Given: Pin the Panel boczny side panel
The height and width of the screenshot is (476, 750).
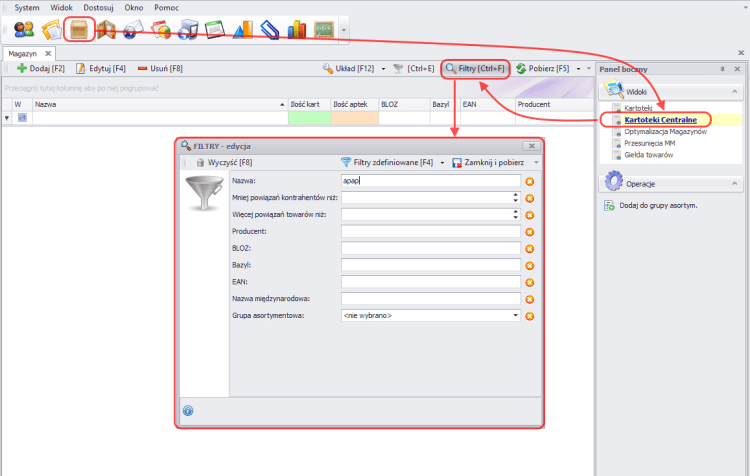Looking at the screenshot, I should tap(722, 69).
